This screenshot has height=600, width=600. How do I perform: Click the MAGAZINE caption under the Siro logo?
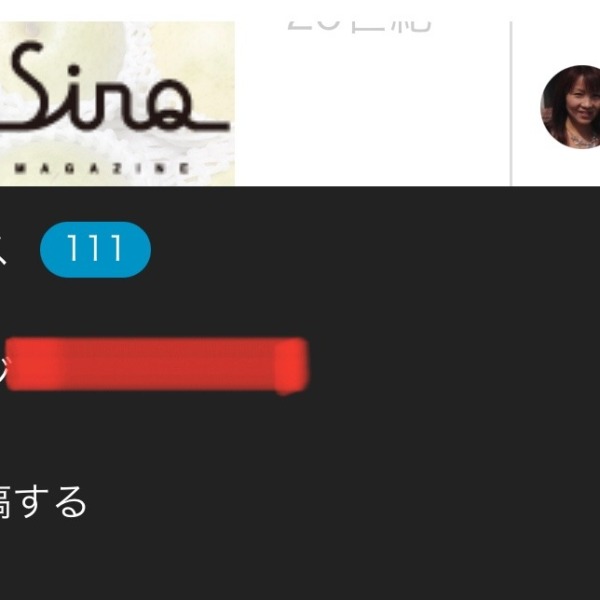tap(102, 168)
